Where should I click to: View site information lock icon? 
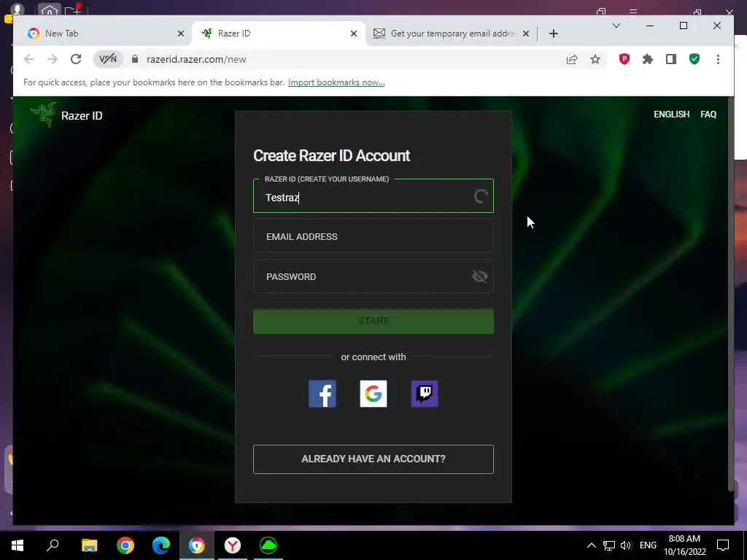point(135,59)
